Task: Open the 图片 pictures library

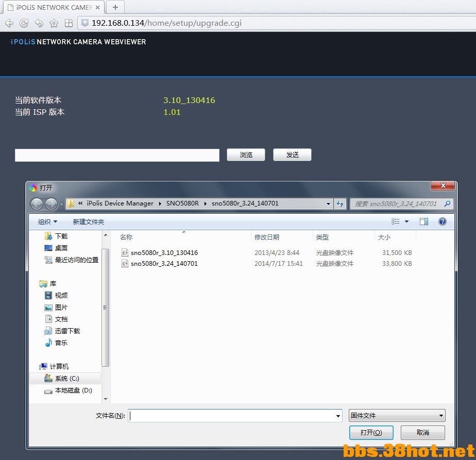Action: click(61, 308)
